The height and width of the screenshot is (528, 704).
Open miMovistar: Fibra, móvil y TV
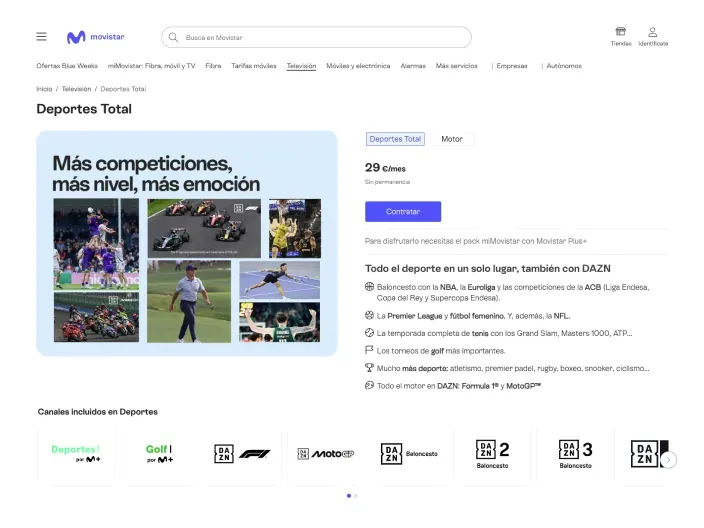(x=151, y=66)
